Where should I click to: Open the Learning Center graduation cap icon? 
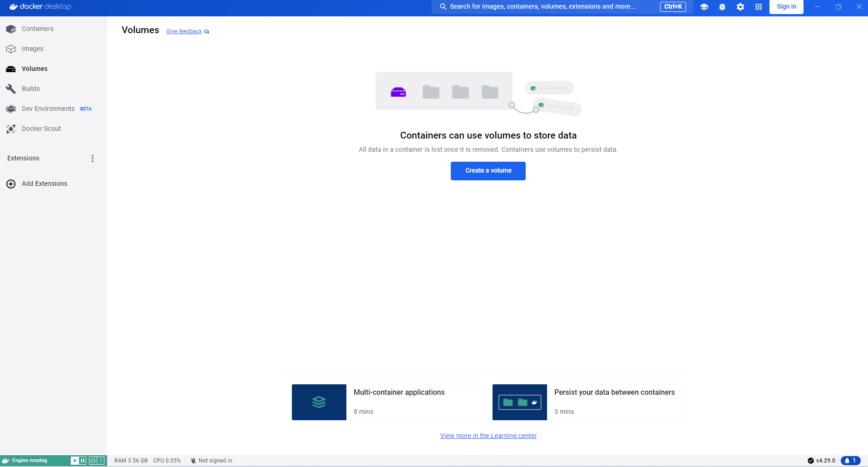[704, 7]
